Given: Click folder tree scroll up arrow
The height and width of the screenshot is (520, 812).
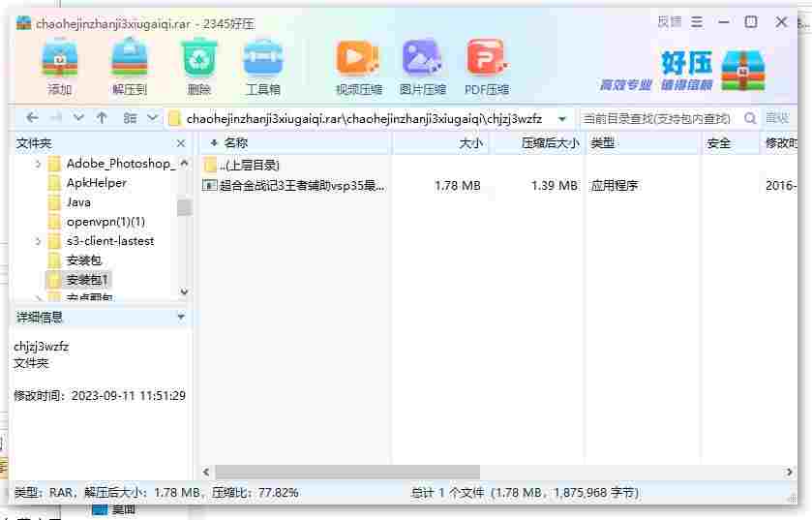Looking at the screenshot, I should (184, 163).
